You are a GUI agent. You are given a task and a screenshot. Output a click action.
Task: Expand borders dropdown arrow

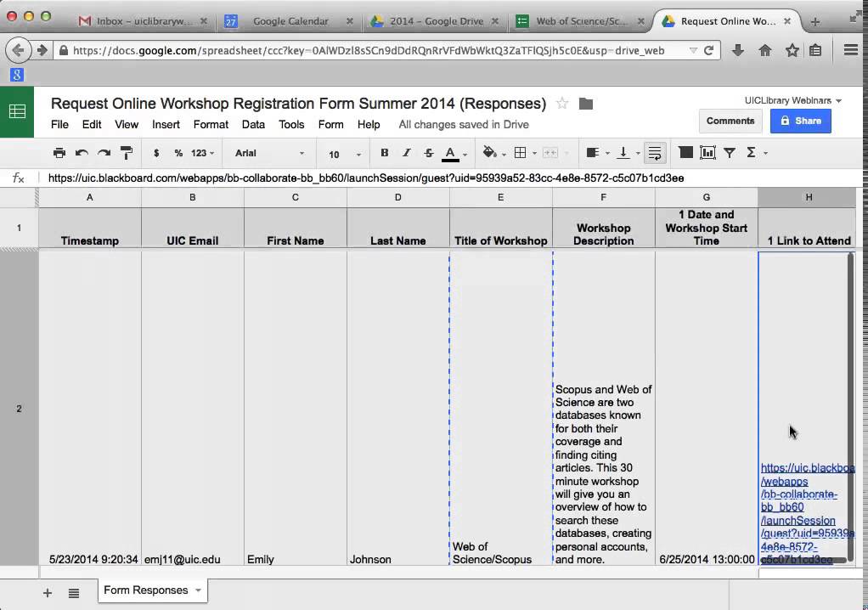coord(534,153)
